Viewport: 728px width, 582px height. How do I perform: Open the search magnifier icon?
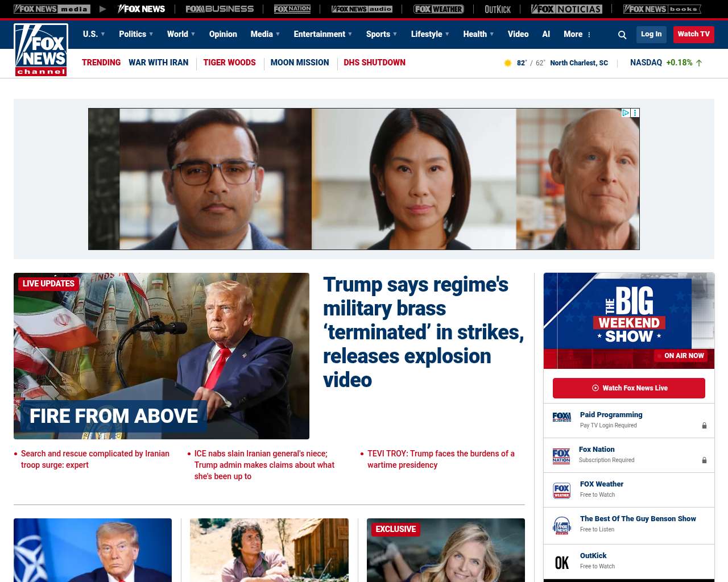tap(622, 35)
